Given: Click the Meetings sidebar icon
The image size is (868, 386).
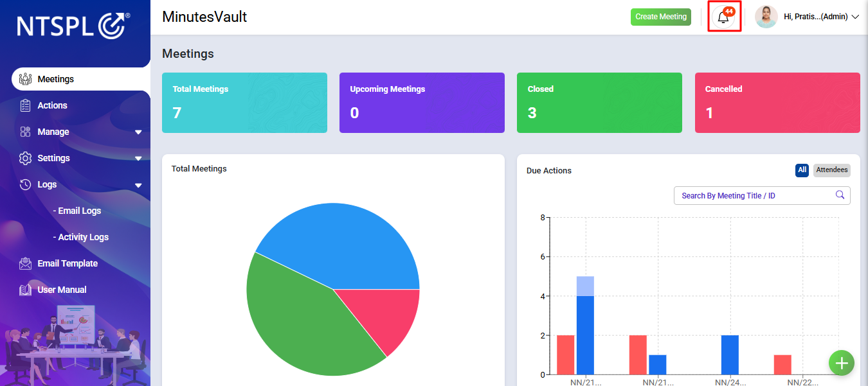Looking at the screenshot, I should tap(26, 79).
